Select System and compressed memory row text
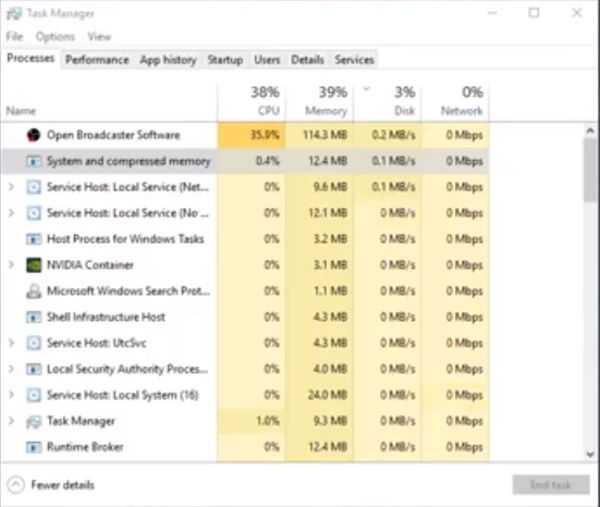This screenshot has height=507, width=600. tap(129, 161)
